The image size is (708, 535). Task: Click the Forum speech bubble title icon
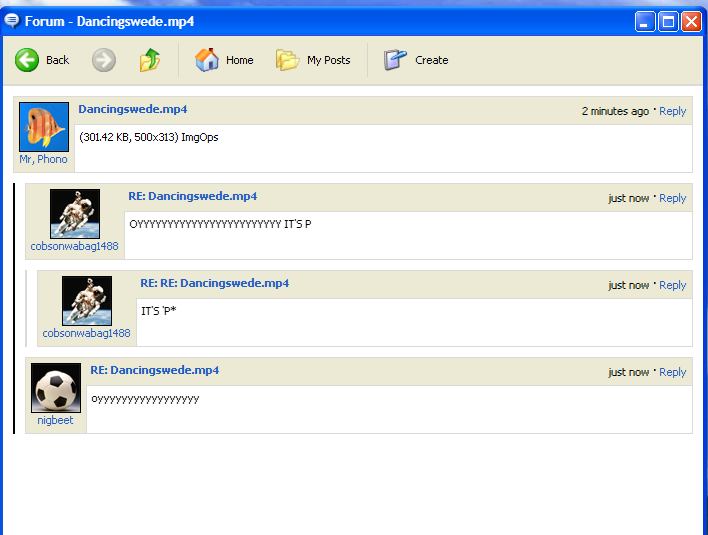tap(12, 20)
